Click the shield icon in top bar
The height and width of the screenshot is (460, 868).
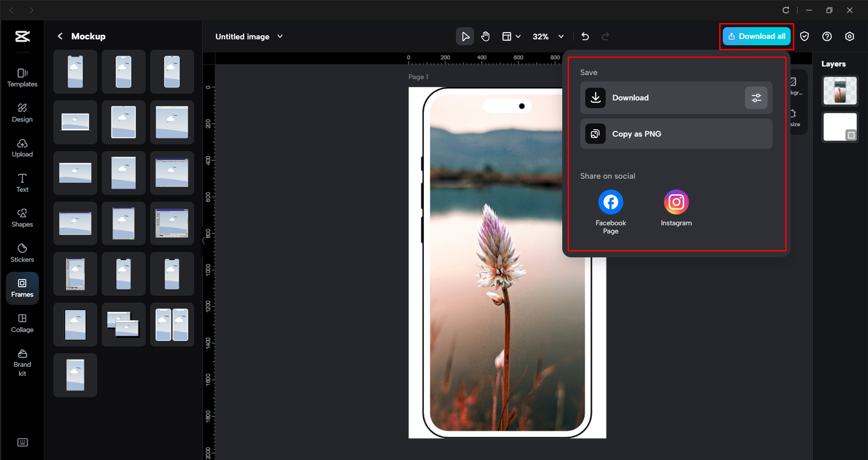[804, 37]
